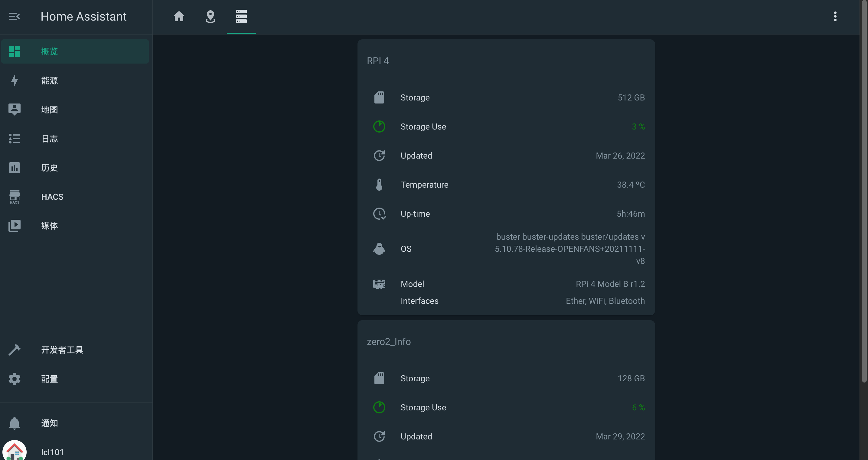Click the zero2_Info card title
868x460 pixels.
click(x=389, y=342)
